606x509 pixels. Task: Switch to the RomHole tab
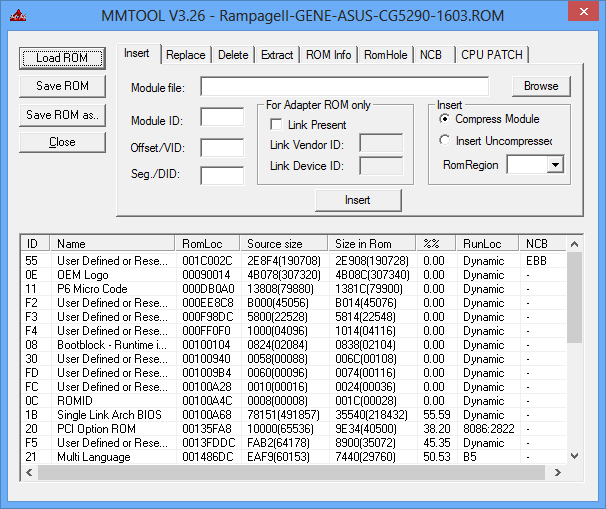[x=385, y=55]
